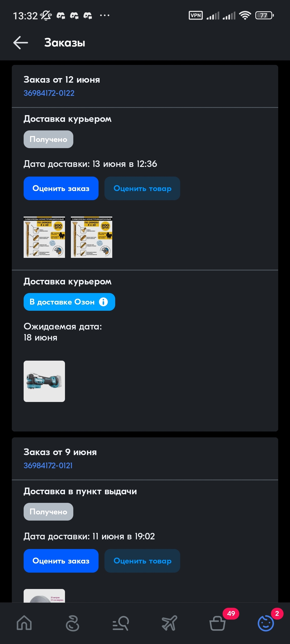This screenshot has height=644, width=290.
Task: Open the profile smiley face icon
Action: click(266, 623)
